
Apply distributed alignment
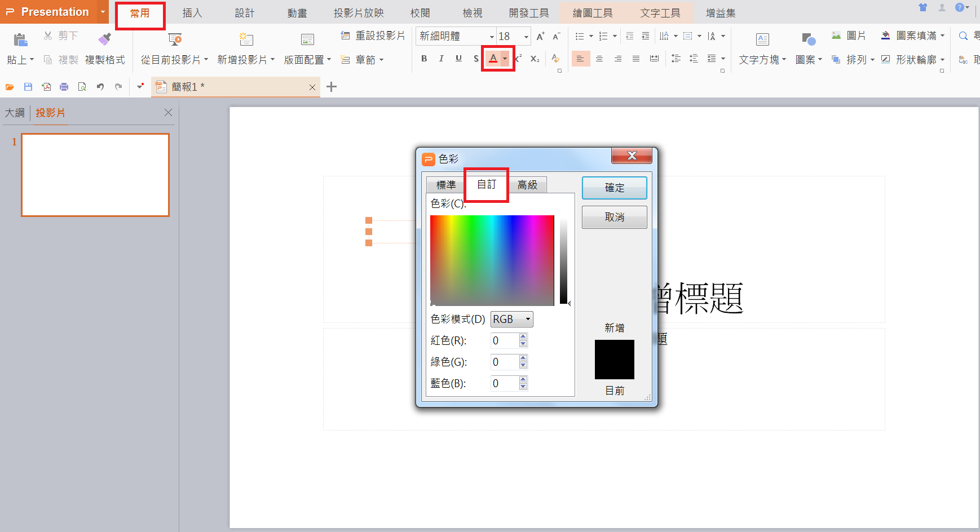(654, 59)
